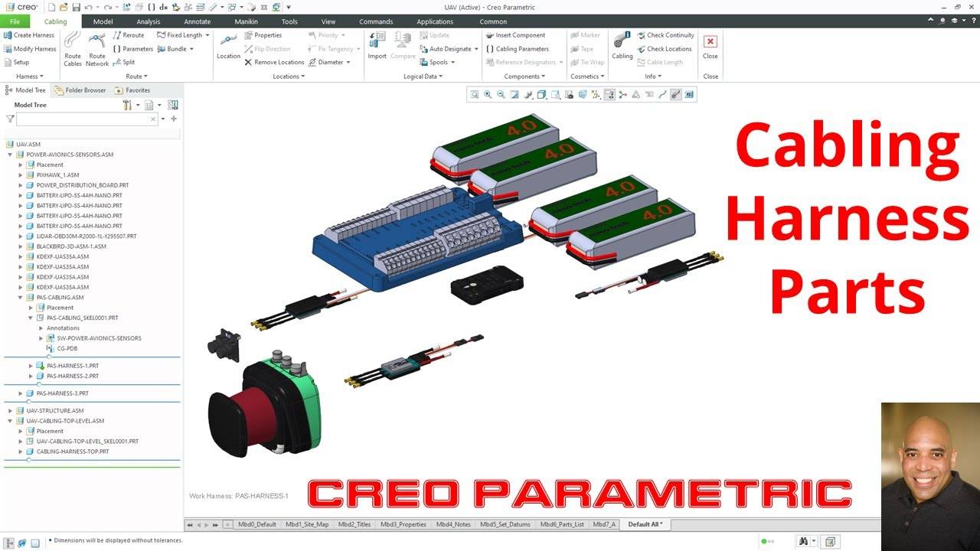Open location Properties

click(263, 35)
